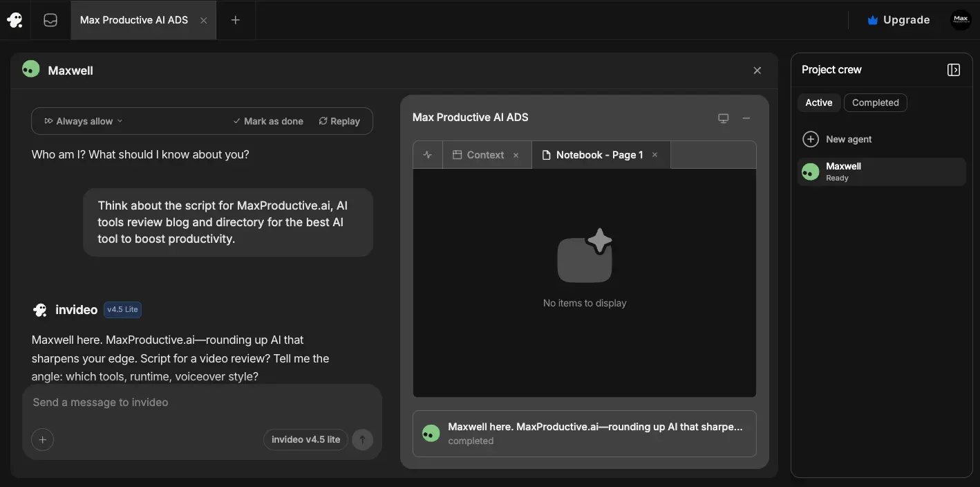
Task: Add attachment with plus circle button
Action: (42, 439)
